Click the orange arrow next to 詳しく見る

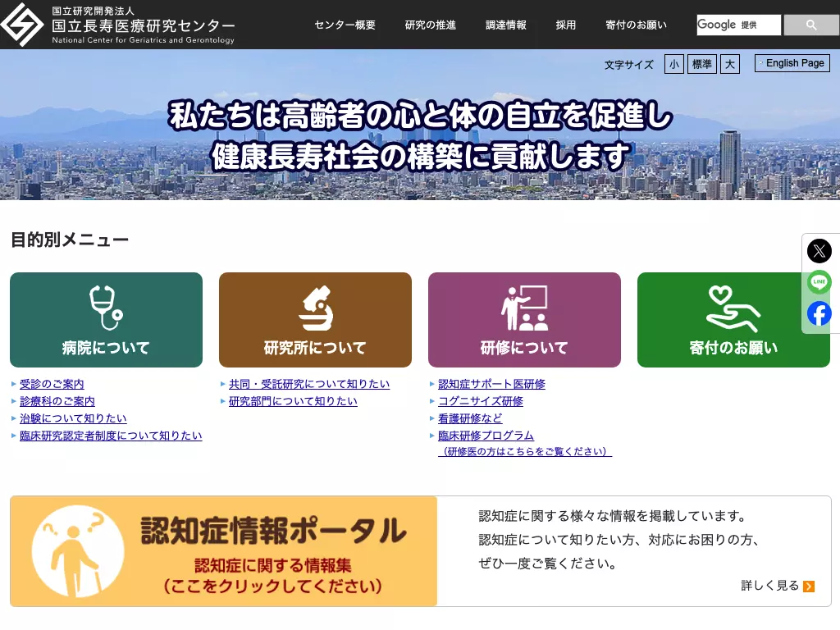pyautogui.click(x=809, y=587)
